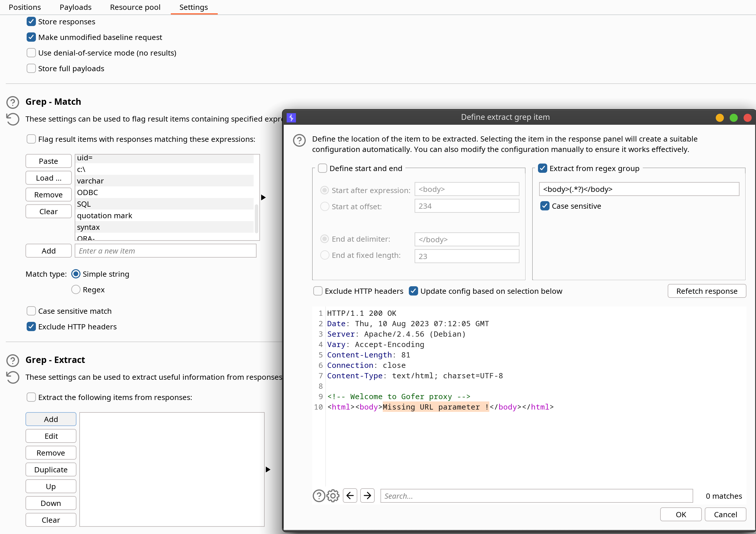756x534 pixels.
Task: Enable Extract the following items from responses
Action: click(31, 397)
